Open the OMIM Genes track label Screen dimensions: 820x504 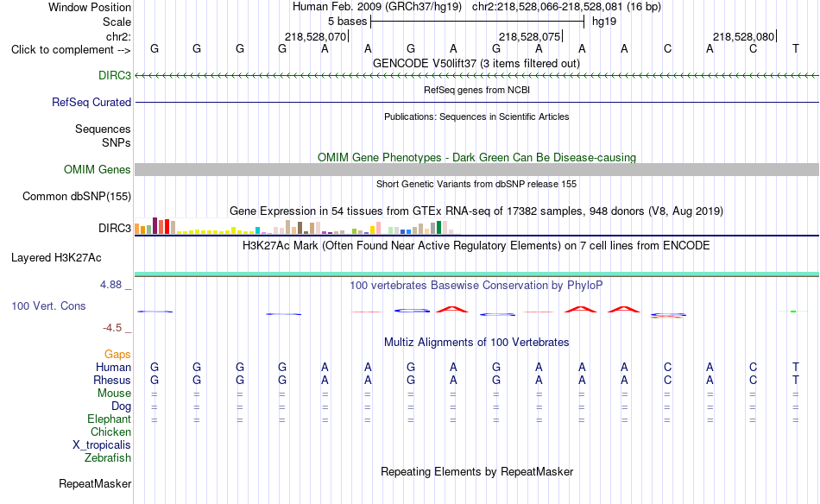point(97,169)
